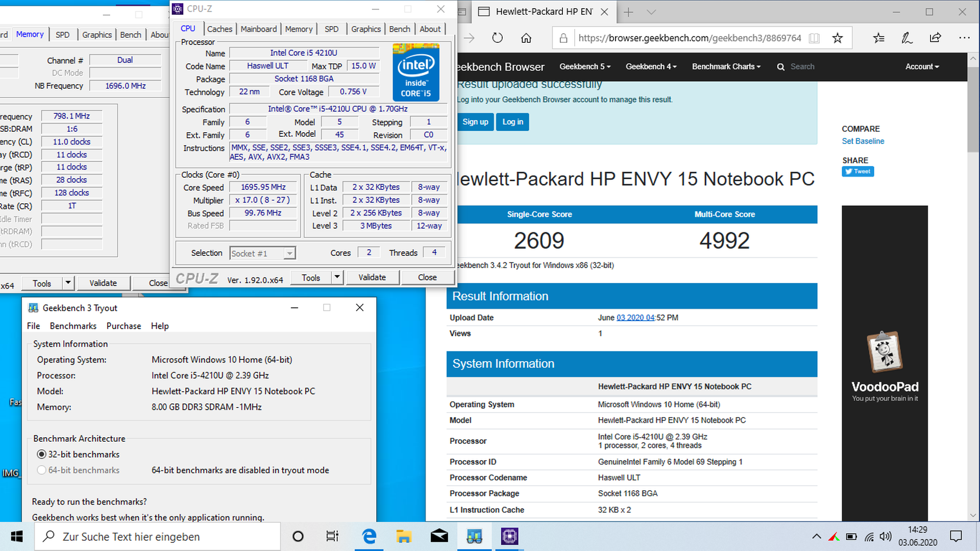Expand the Geekbench 5 menu
Screen dimensions: 980x551
click(x=585, y=67)
